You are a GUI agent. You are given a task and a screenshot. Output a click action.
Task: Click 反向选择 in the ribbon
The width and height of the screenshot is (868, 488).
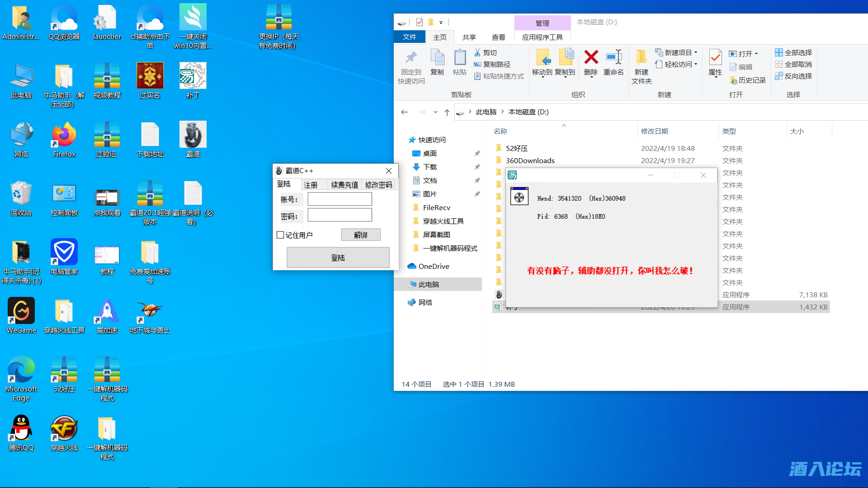(x=794, y=76)
